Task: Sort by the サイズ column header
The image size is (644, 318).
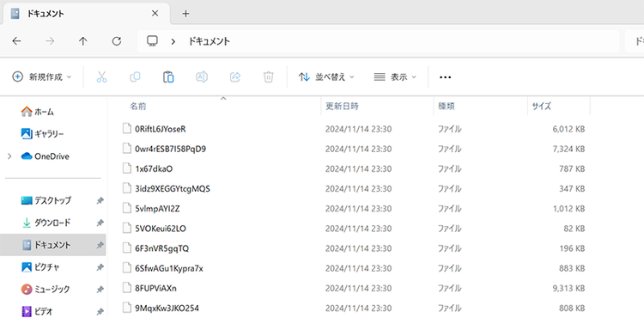Action: (541, 107)
